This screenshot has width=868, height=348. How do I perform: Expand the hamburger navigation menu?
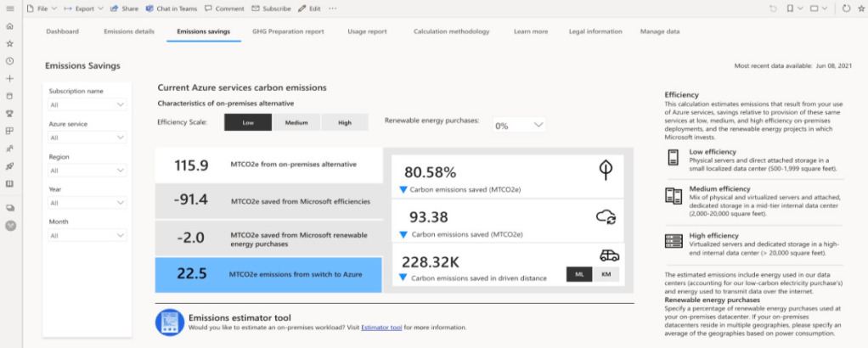(x=9, y=8)
